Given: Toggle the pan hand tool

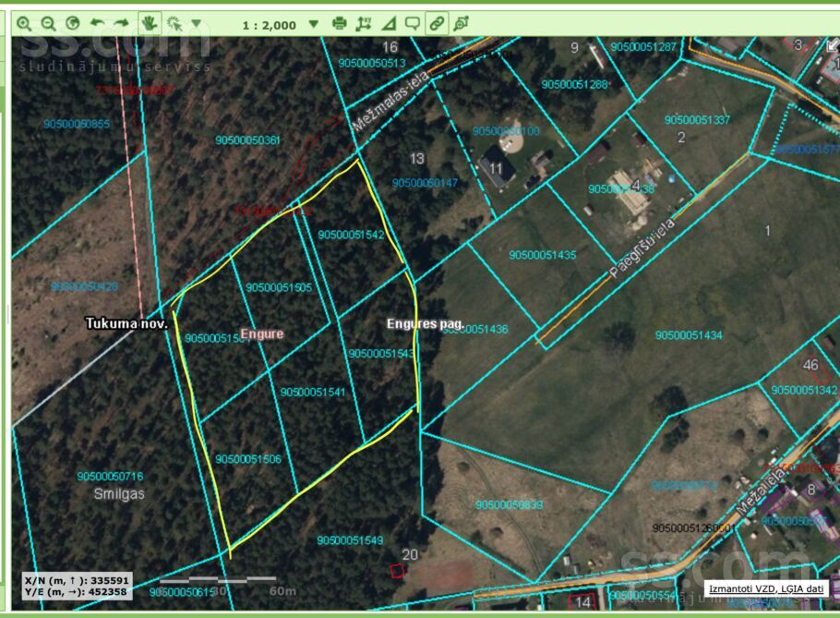Looking at the screenshot, I should (148, 23).
